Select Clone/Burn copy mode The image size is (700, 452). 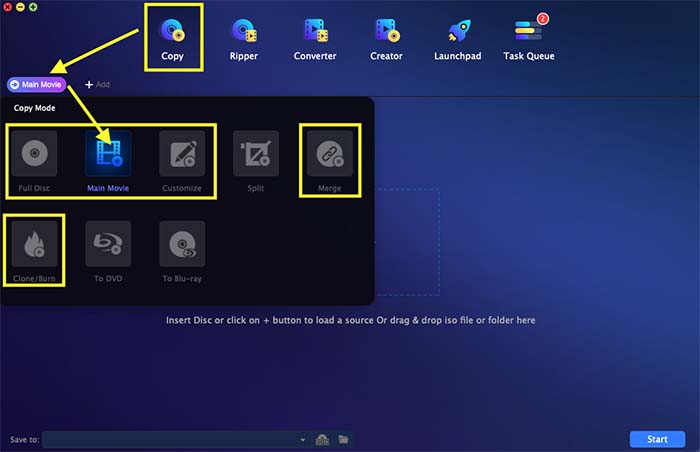click(34, 251)
